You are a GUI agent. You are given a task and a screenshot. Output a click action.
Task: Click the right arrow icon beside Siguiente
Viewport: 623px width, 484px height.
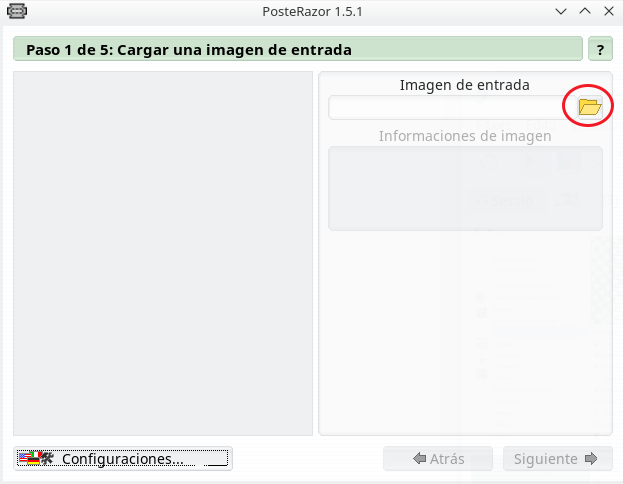click(x=591, y=459)
